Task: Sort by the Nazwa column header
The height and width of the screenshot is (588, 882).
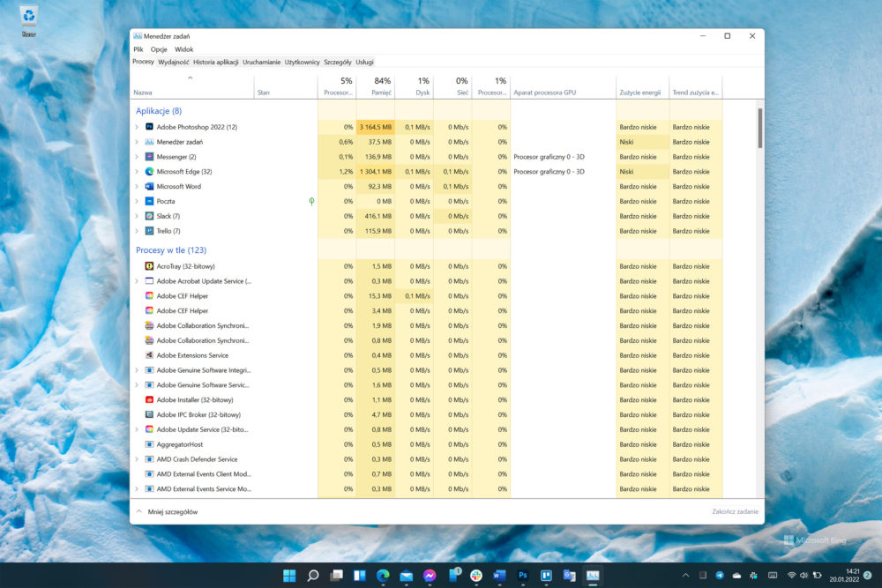Action: [193, 86]
